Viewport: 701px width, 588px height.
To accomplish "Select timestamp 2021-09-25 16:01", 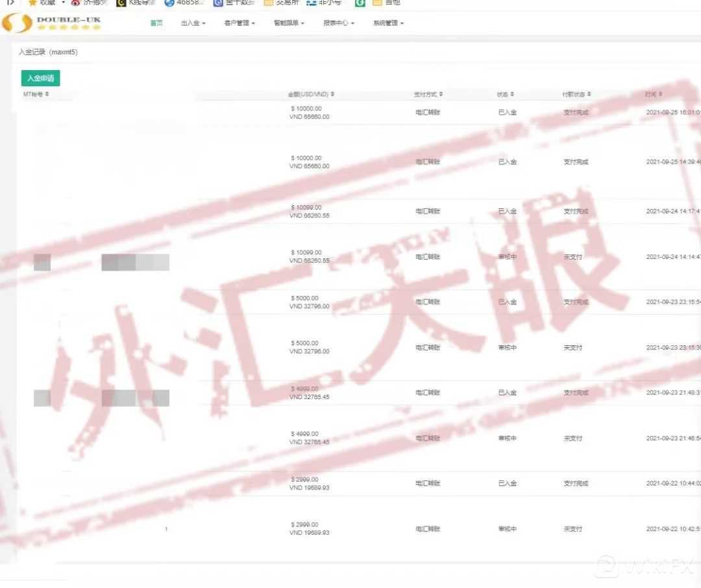I will (673, 112).
